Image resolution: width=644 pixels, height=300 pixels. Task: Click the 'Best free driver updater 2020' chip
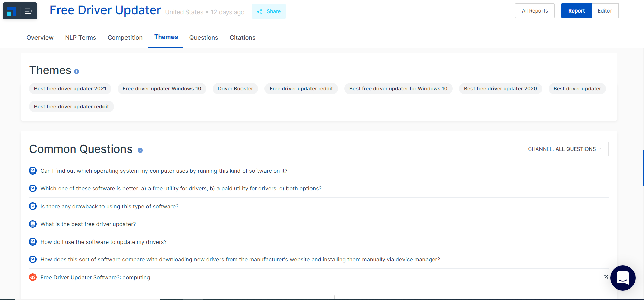click(x=501, y=89)
